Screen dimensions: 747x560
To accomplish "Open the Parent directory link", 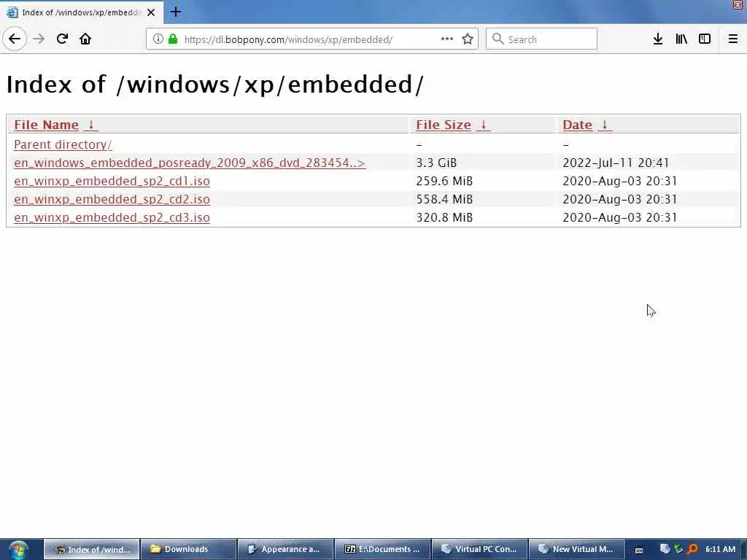I will point(63,144).
